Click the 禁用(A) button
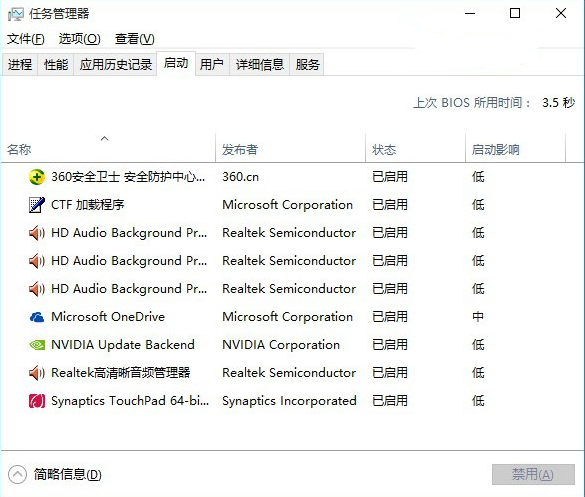The image size is (585, 497). 533,475
